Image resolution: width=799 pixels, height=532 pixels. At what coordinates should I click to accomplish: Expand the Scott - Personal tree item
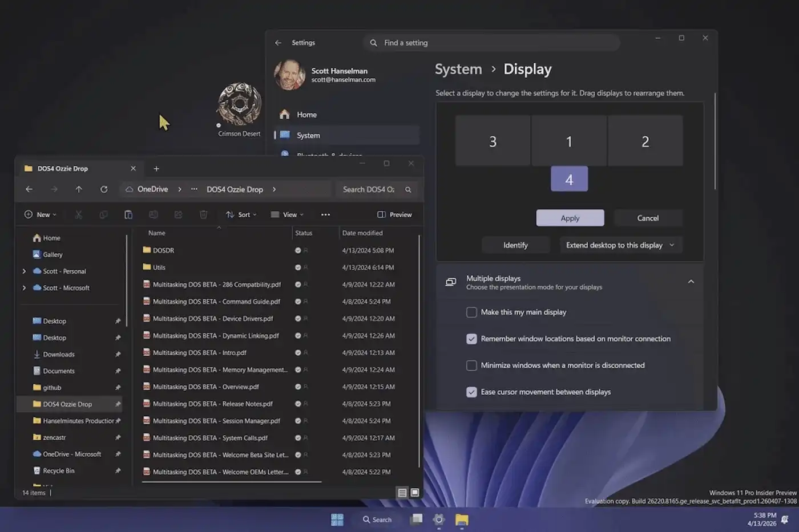24,271
